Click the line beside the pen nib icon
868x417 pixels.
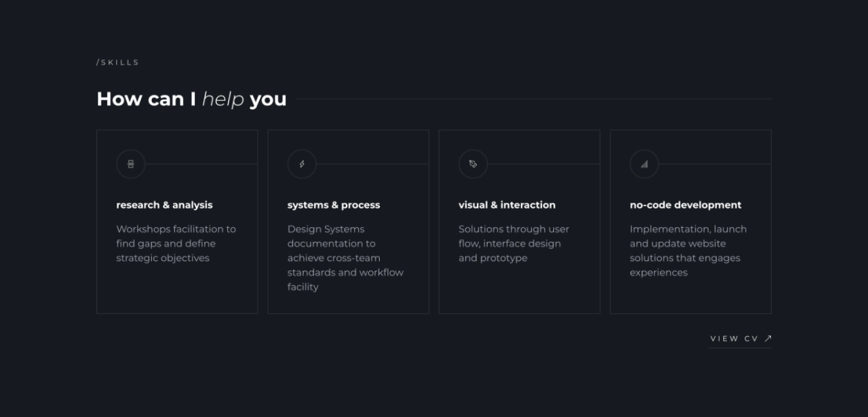tap(543, 164)
